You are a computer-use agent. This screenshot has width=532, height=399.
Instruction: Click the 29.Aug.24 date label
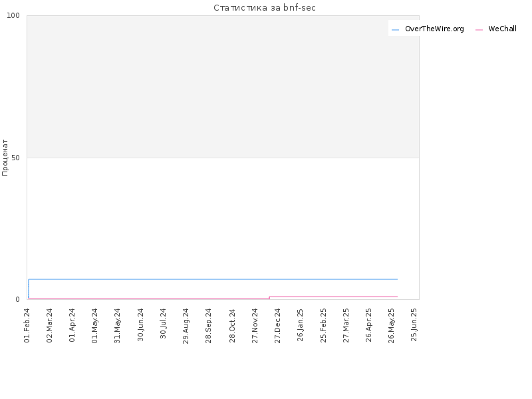[186, 326]
